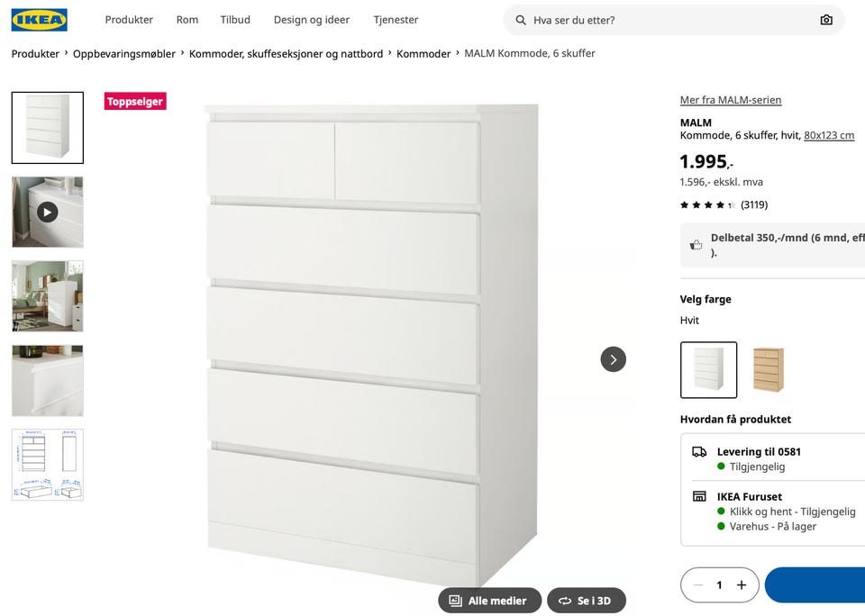Open the Design og ideer menu

tap(312, 20)
